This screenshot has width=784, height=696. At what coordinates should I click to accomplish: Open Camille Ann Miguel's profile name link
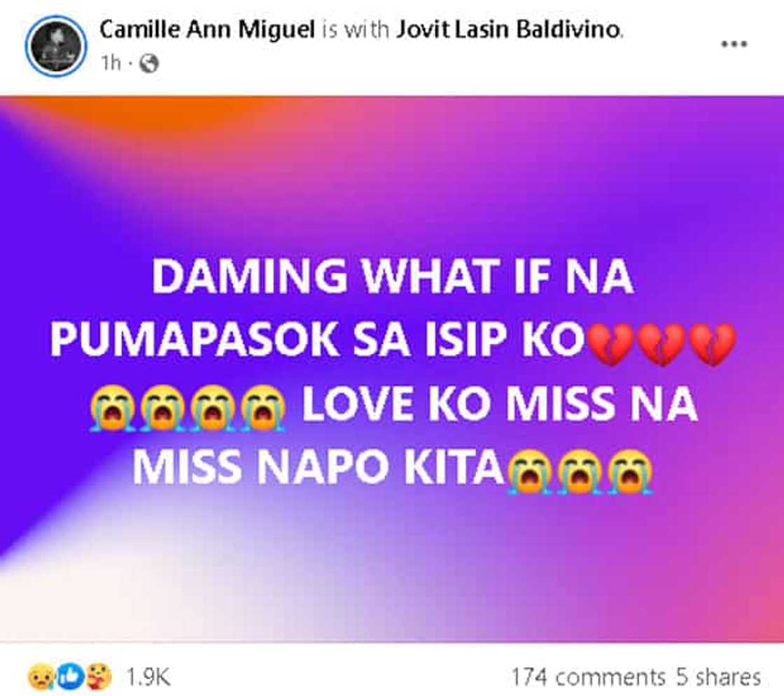207,29
